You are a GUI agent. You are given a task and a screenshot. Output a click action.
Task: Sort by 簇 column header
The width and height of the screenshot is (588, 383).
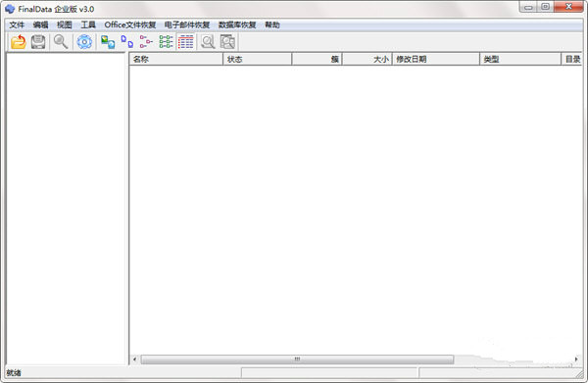pos(317,59)
